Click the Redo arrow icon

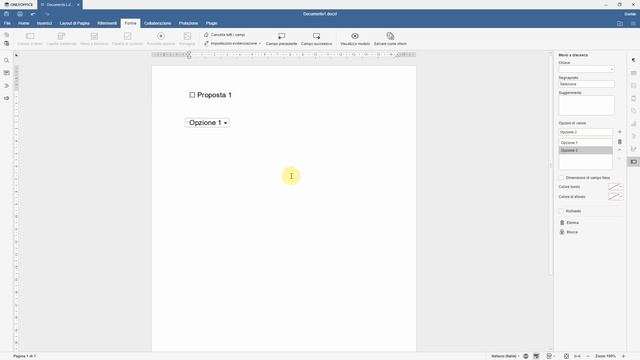click(x=47, y=14)
